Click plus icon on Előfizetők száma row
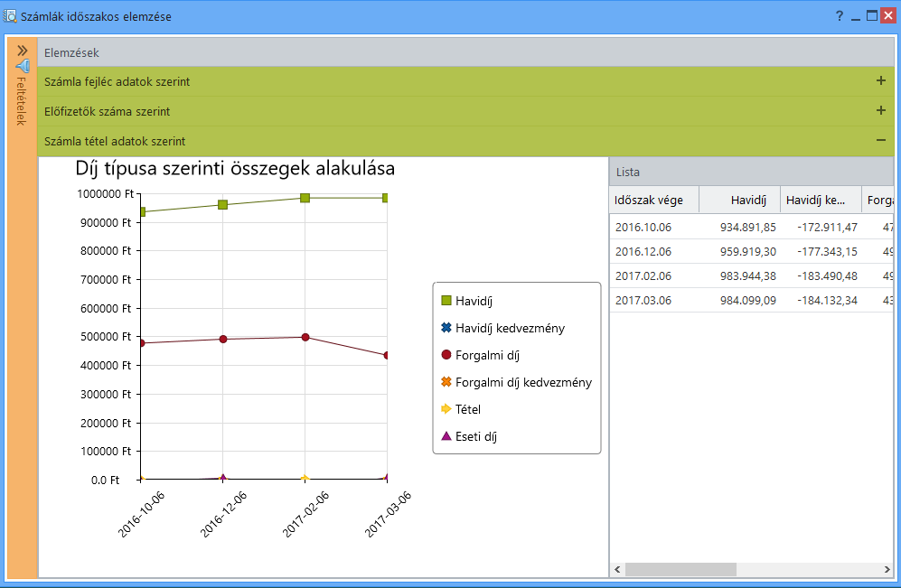This screenshot has width=901, height=588. click(880, 110)
